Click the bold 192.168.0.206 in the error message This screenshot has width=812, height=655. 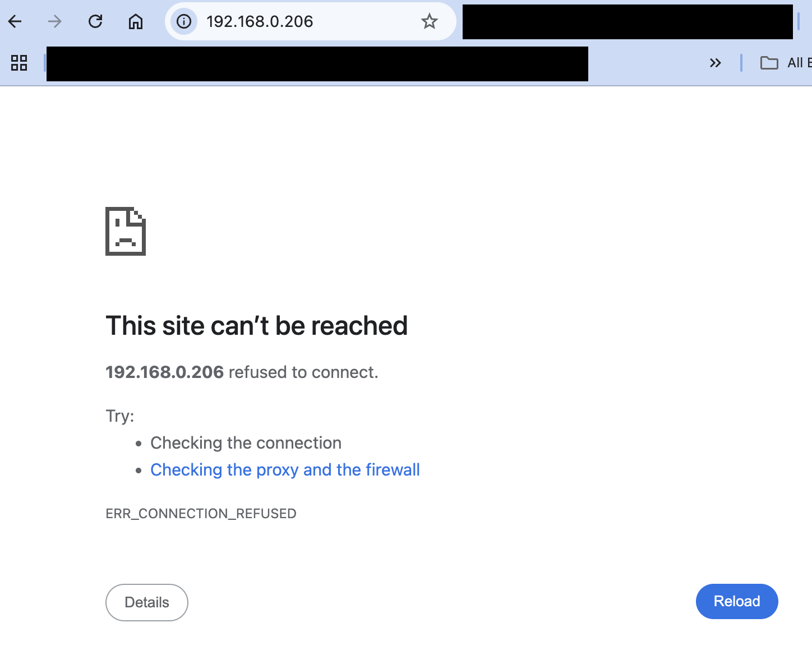coord(165,372)
